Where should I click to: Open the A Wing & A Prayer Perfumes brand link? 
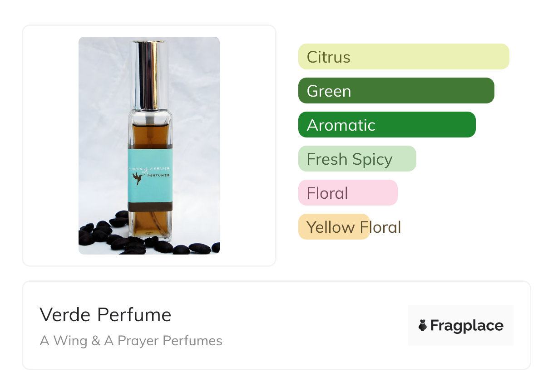pyautogui.click(x=131, y=341)
